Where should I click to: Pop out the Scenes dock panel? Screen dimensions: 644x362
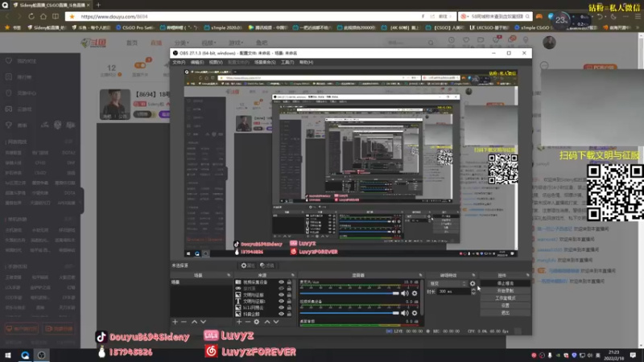[x=229, y=275]
